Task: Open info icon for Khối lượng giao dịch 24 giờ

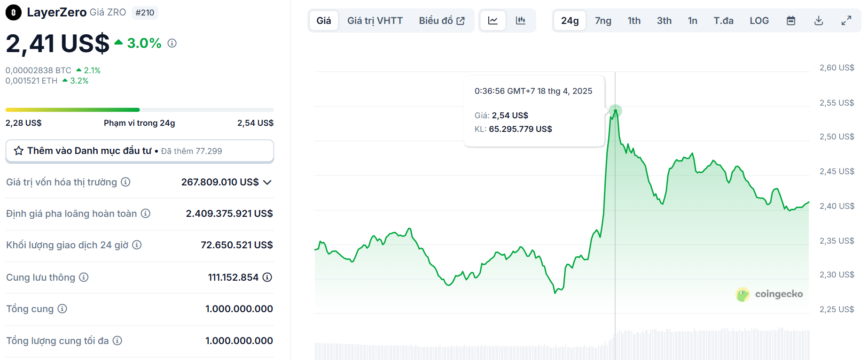Action: (x=137, y=245)
